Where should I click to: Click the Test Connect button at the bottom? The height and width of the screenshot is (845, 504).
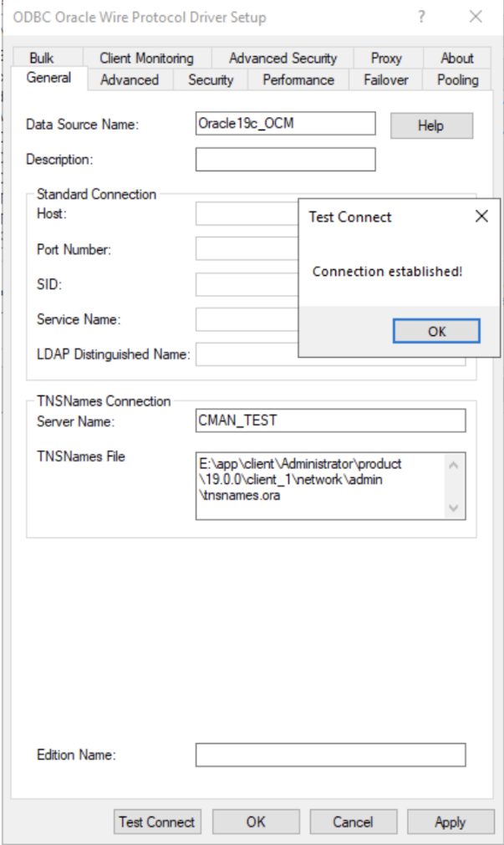(x=157, y=822)
